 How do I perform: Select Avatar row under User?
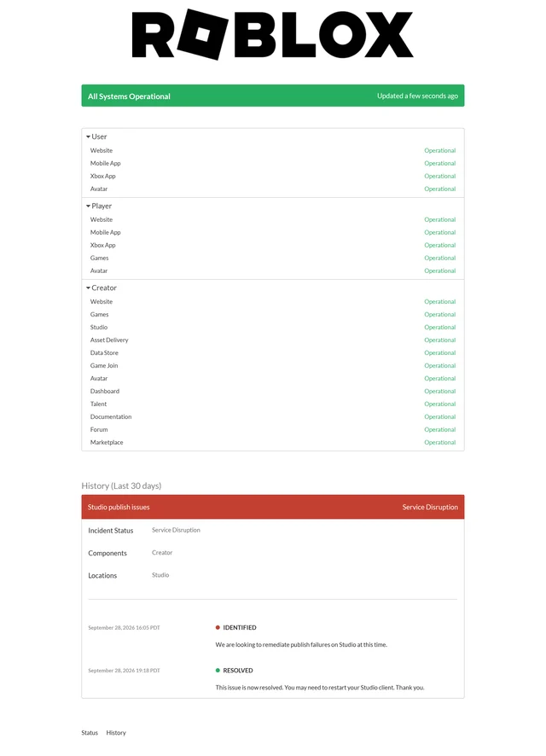click(273, 189)
